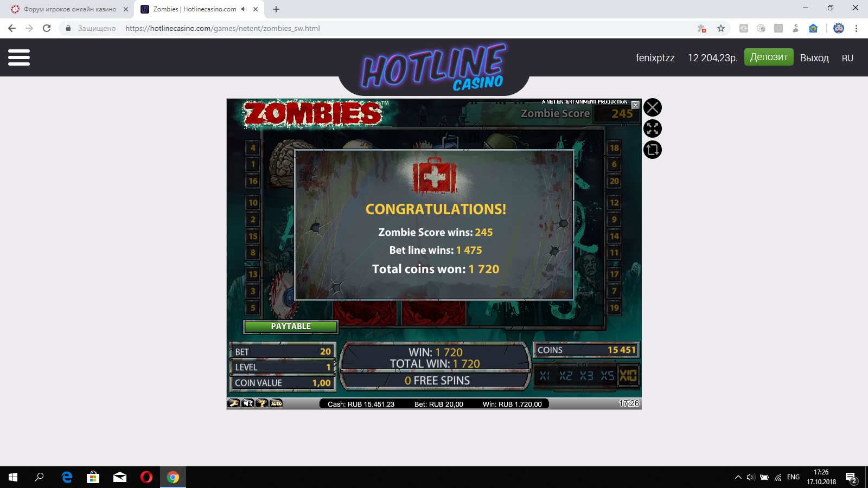
Task: Open Windows search from the taskbar
Action: coord(39,477)
